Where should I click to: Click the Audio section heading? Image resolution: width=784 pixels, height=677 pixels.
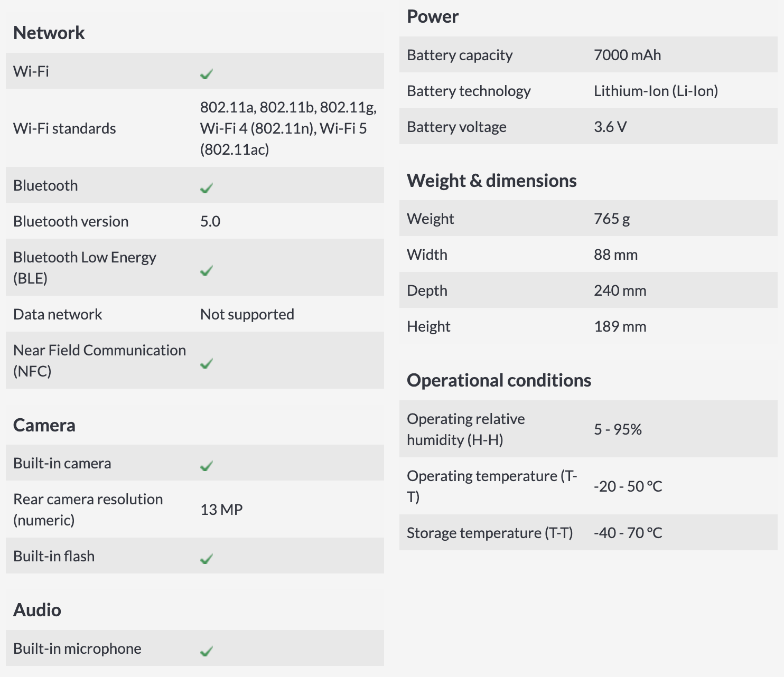pos(37,610)
